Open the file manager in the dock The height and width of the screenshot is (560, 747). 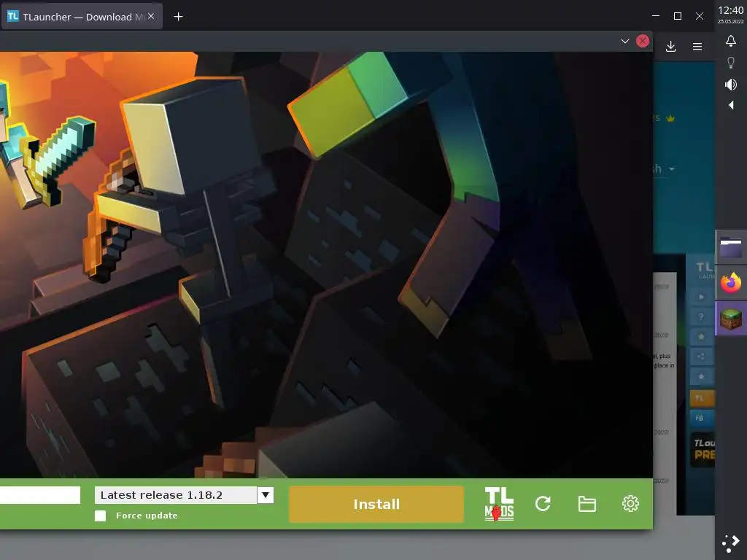point(731,248)
